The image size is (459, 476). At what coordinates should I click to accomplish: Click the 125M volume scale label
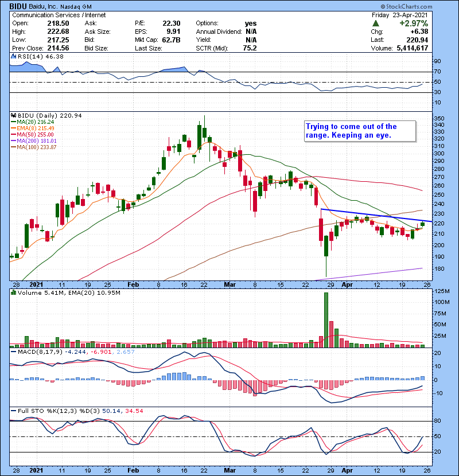pos(442,291)
